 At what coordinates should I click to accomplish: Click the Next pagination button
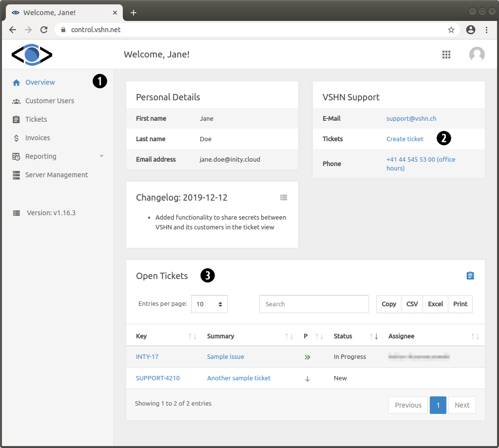click(462, 405)
